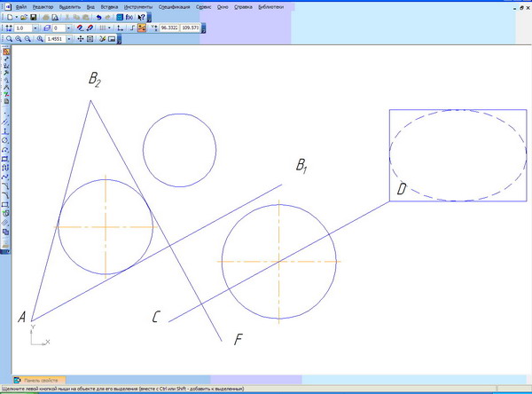Screen dimensions: 532x394
Task: Click the Save diskette icon
Action: [34, 17]
